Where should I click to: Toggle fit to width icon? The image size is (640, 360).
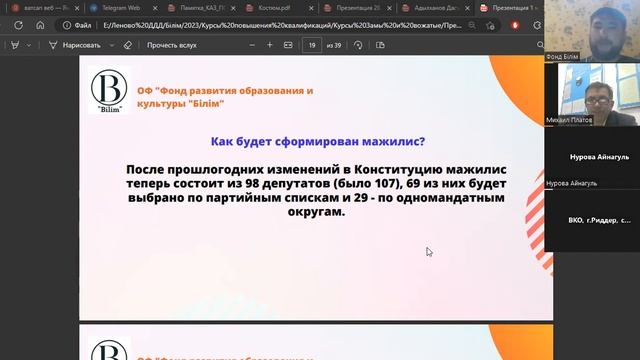pos(288,45)
